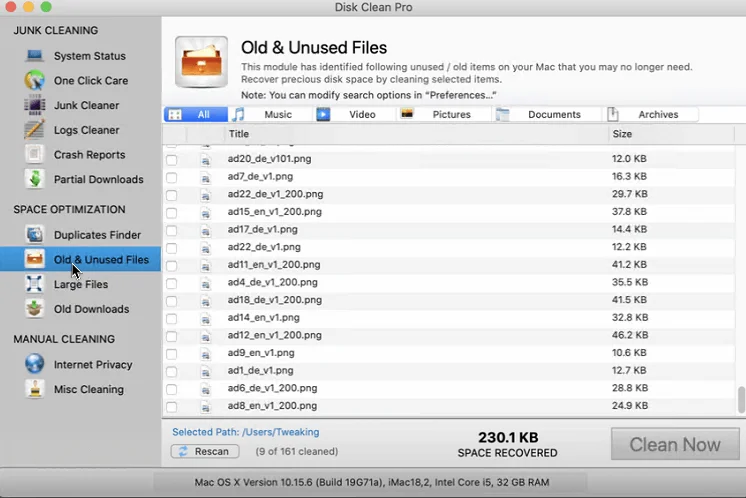Click the Archives tab icon
Image resolution: width=746 pixels, height=498 pixels.
click(613, 114)
